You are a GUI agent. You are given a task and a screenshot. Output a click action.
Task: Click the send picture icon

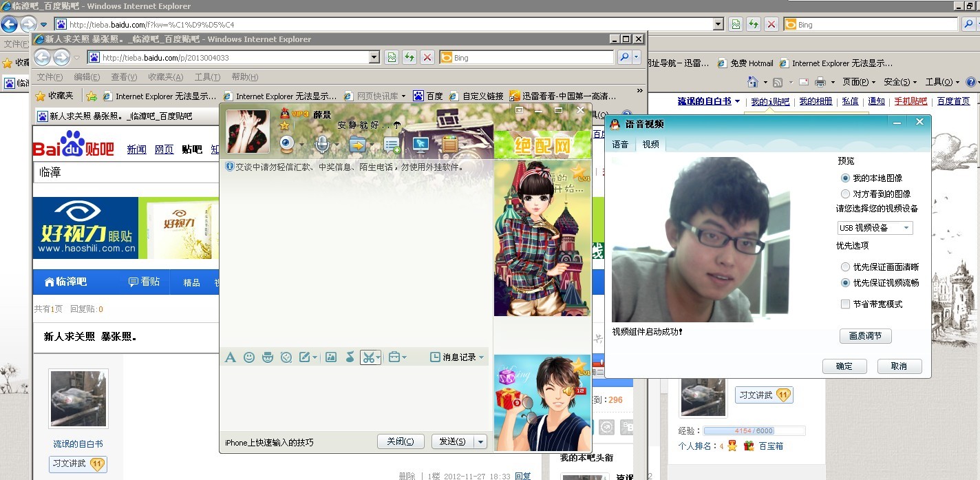(331, 357)
